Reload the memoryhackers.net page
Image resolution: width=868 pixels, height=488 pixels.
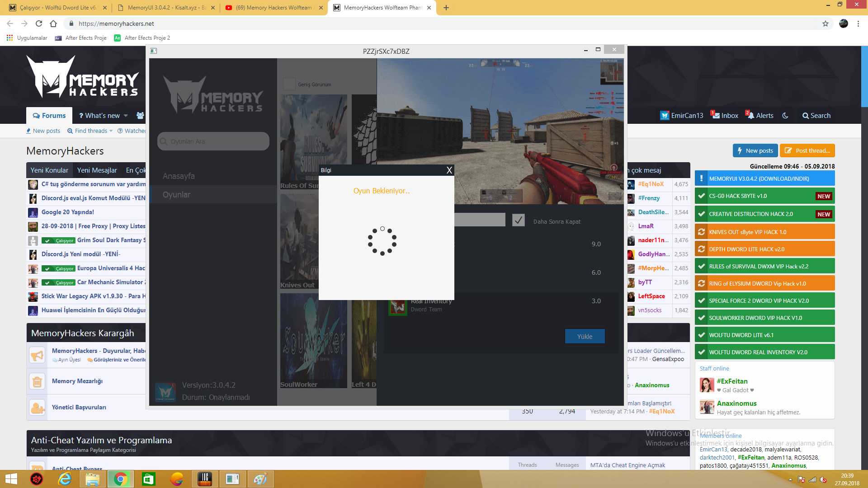point(39,23)
